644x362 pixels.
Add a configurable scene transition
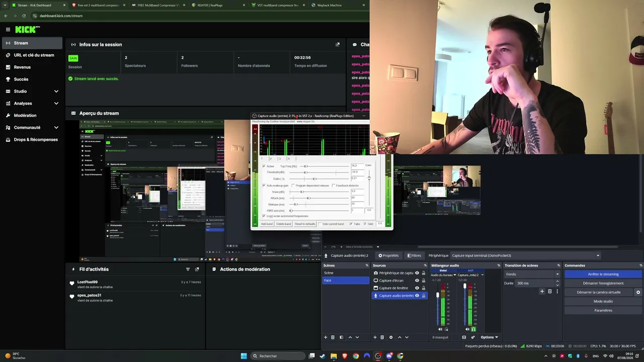pos(542,291)
